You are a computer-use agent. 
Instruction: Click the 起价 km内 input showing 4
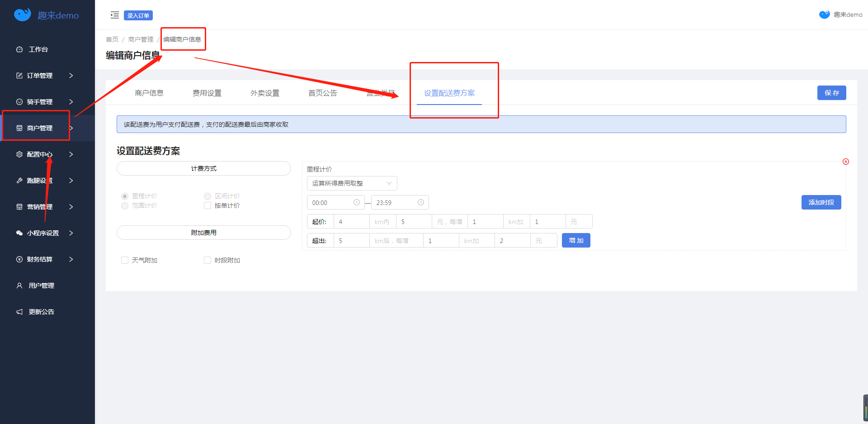[352, 222]
